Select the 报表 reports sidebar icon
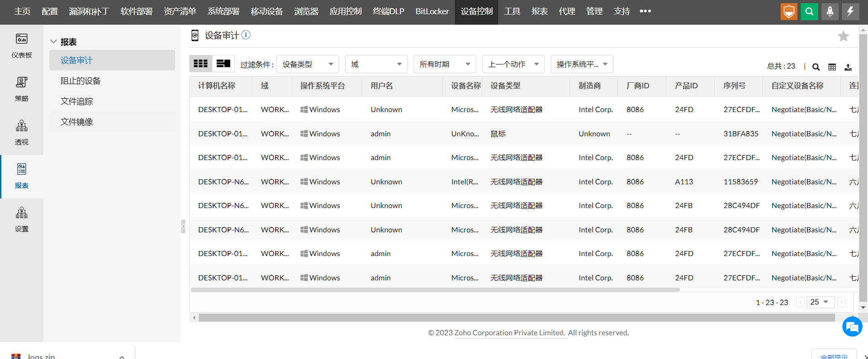Image resolution: width=868 pixels, height=359 pixels. pyautogui.click(x=21, y=176)
